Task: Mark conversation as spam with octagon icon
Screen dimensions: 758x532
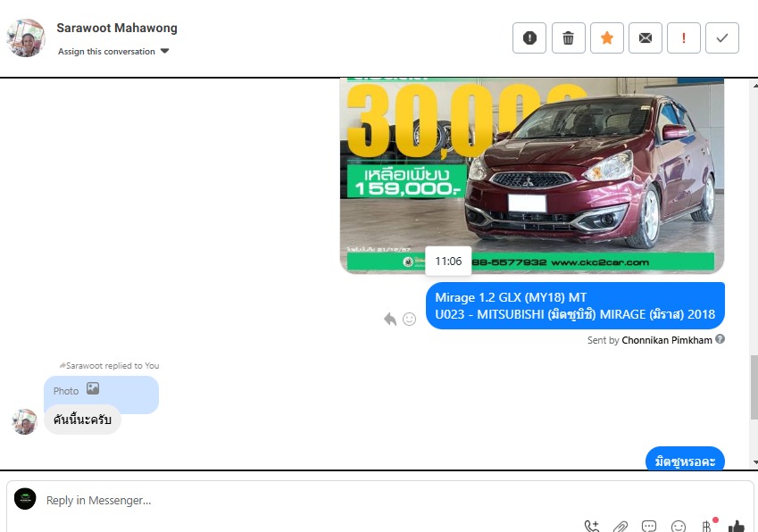Action: click(529, 38)
